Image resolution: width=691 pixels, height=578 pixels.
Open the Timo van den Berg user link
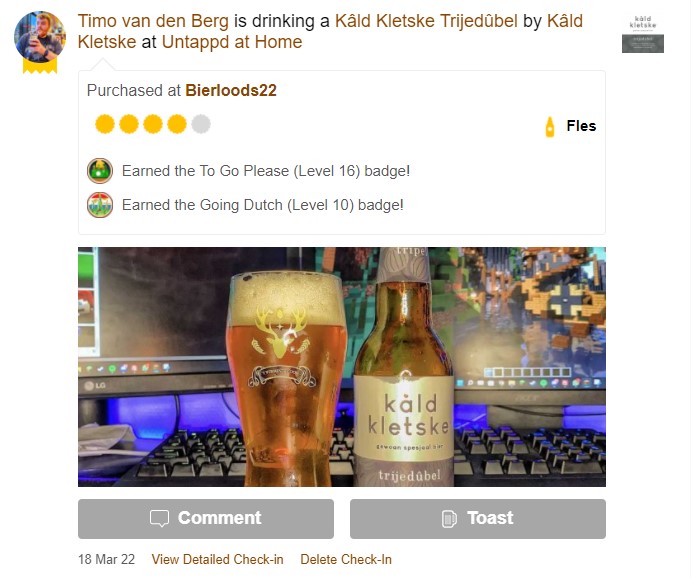click(x=153, y=21)
